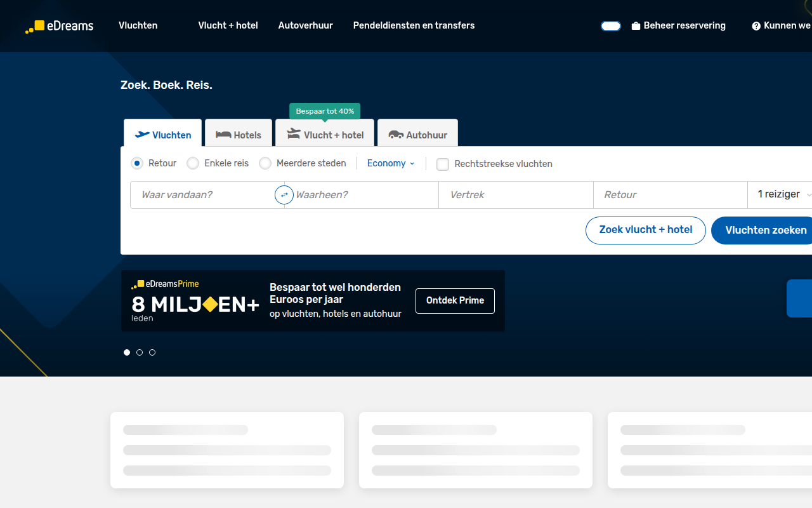The width and height of the screenshot is (812, 508).
Task: Click the Bespaar tot 40% badge
Action: coord(325,111)
